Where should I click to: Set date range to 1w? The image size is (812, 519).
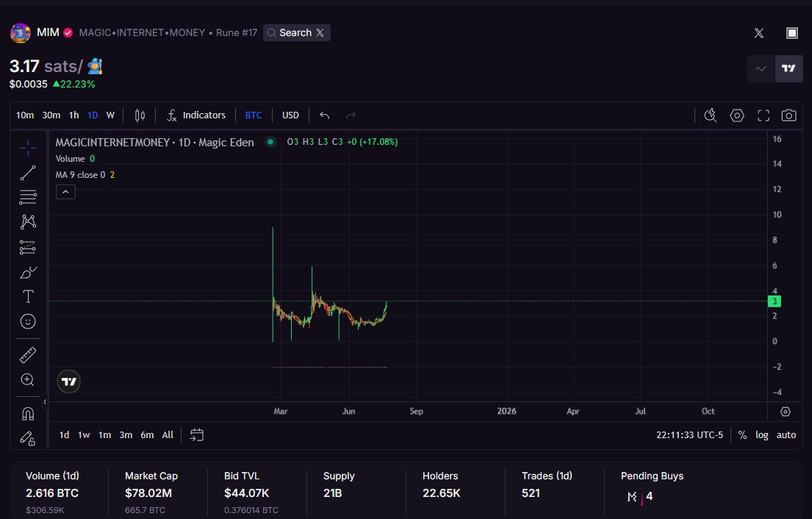click(84, 435)
